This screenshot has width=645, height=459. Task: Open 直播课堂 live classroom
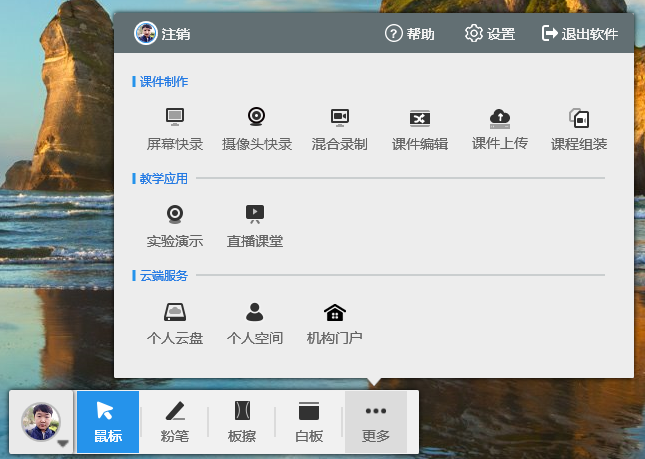[255, 224]
